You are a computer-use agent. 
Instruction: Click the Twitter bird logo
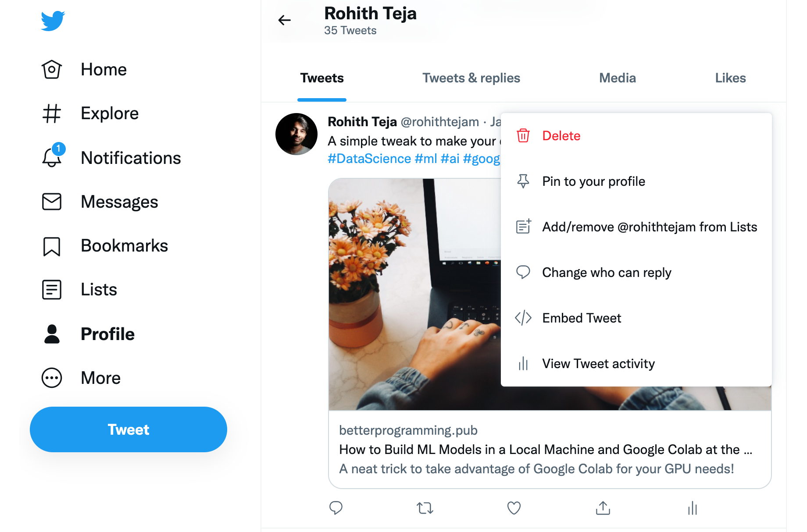pyautogui.click(x=53, y=21)
